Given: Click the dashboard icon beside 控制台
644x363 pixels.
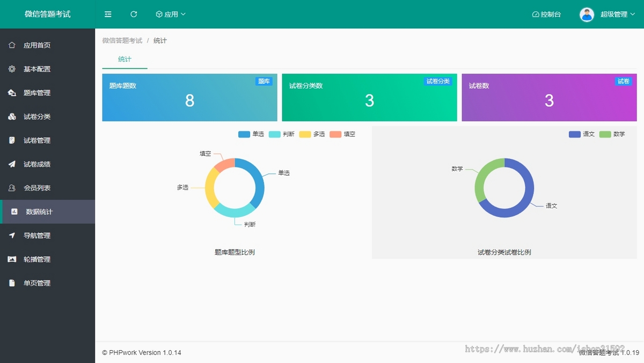Looking at the screenshot, I should [535, 14].
